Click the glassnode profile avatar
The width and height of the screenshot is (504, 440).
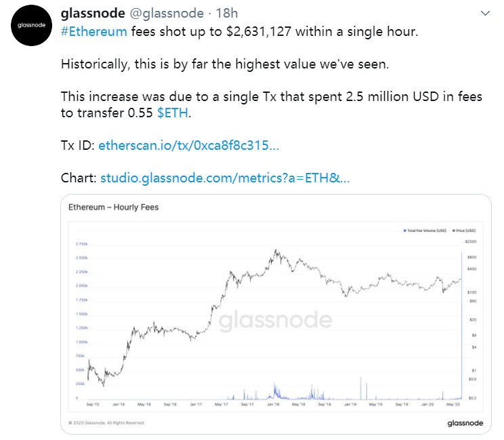30,26
